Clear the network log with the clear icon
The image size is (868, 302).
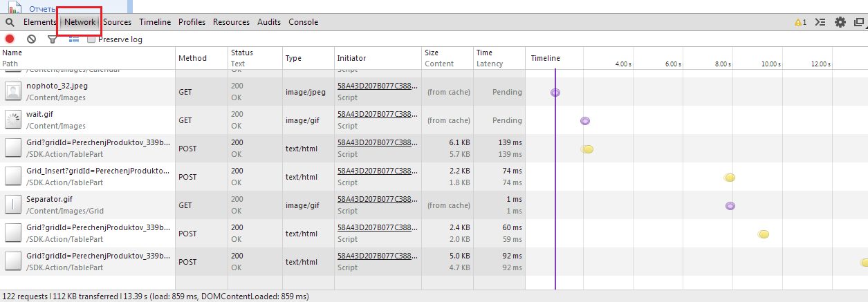tap(31, 39)
